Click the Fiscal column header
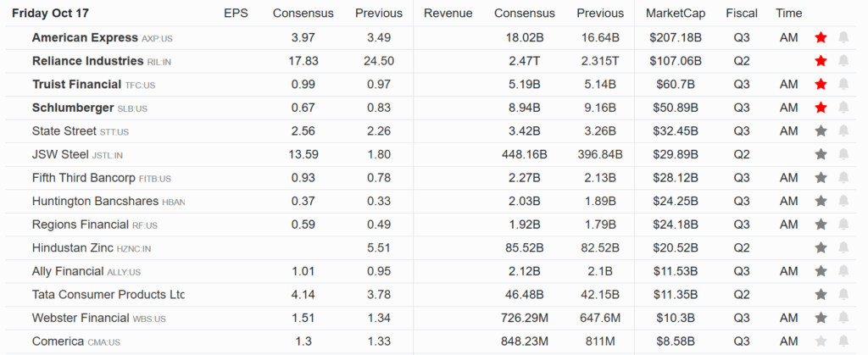Viewport: 868px width, 355px height. 742,14
